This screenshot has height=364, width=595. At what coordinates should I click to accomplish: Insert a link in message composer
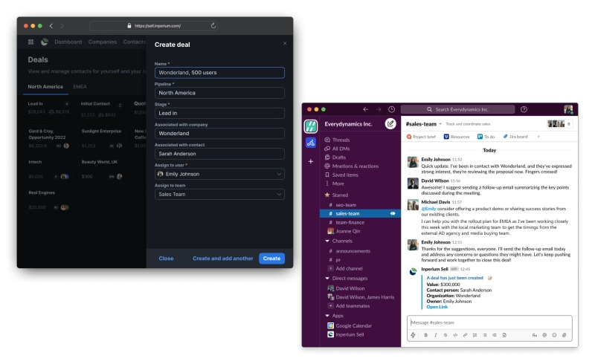(465, 335)
